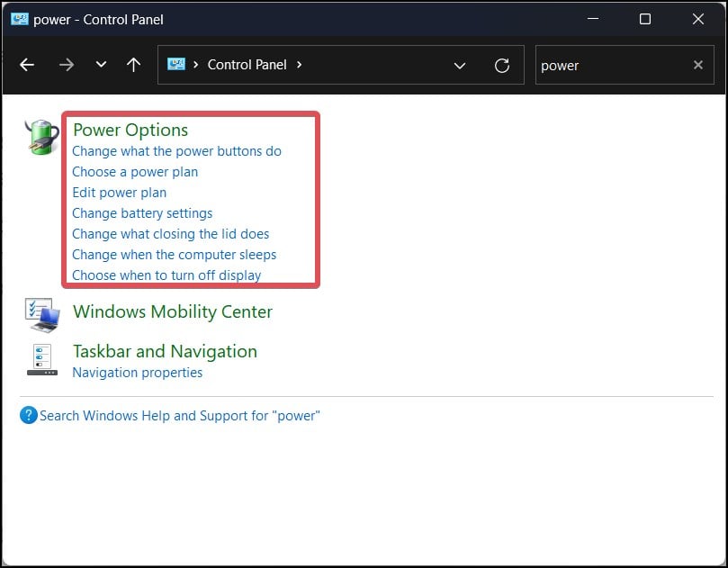The height and width of the screenshot is (568, 728).
Task: Open the address bar history dropdown
Action: click(x=460, y=66)
